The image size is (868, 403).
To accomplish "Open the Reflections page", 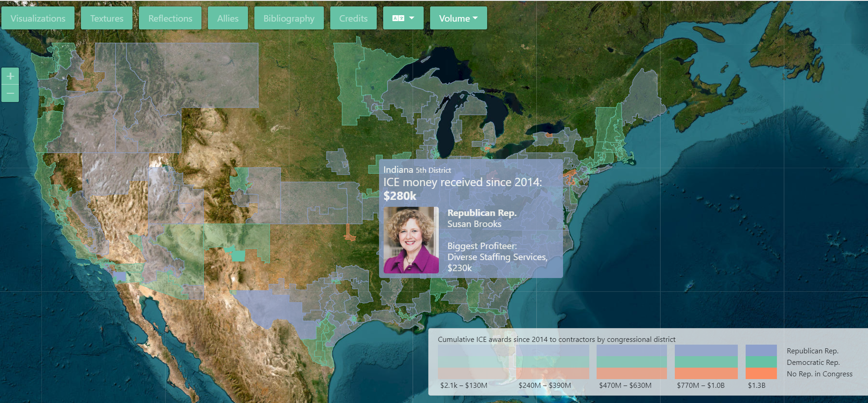I will (x=170, y=18).
